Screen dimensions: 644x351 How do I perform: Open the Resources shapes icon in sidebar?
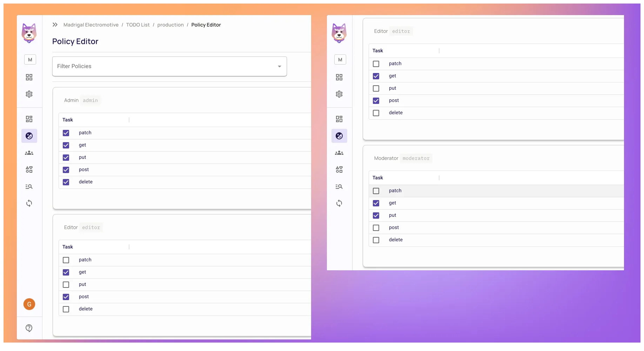(29, 170)
